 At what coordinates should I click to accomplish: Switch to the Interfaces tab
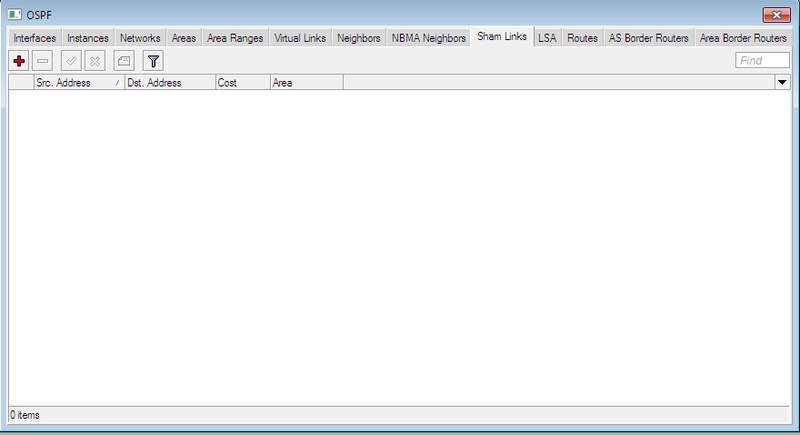[x=35, y=38]
